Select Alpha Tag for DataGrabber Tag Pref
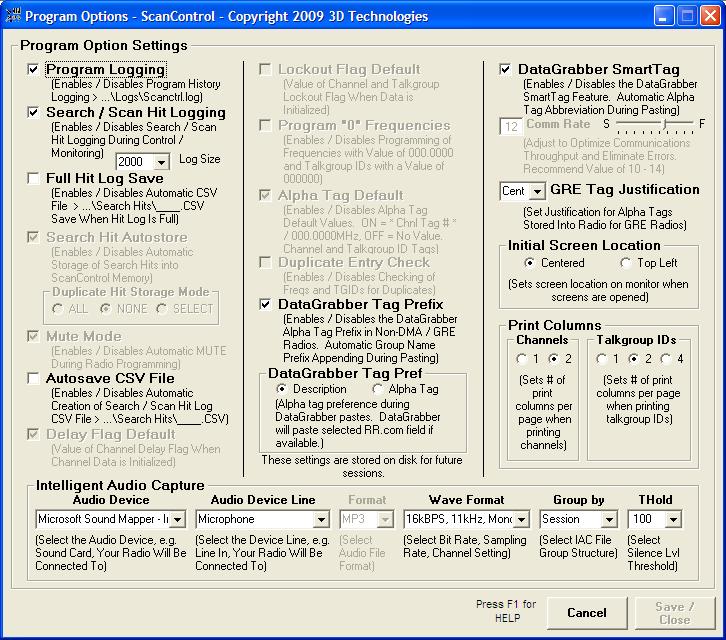 point(378,389)
